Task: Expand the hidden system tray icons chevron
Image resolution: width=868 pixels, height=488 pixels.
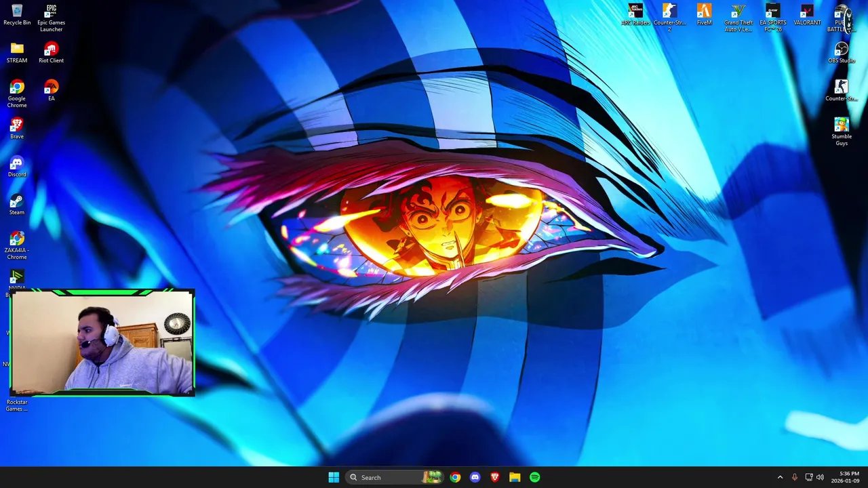Action: [780, 477]
